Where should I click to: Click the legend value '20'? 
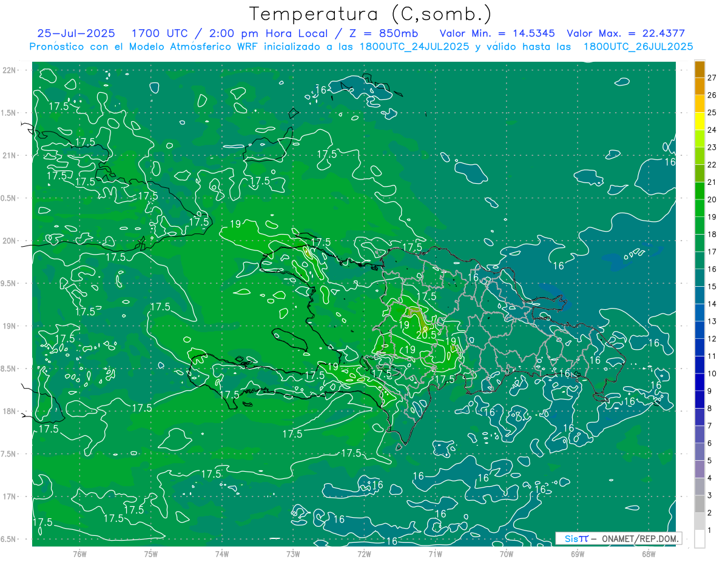[x=712, y=199]
